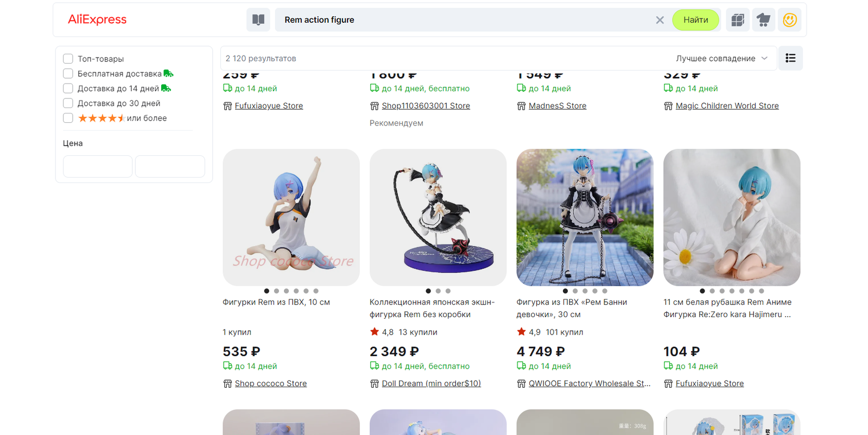Open the profile smiley icon
The width and height of the screenshot is (868, 435).
(x=790, y=20)
